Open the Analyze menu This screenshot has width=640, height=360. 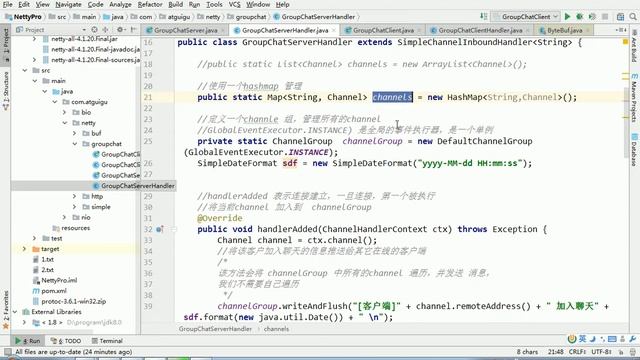coord(120,4)
